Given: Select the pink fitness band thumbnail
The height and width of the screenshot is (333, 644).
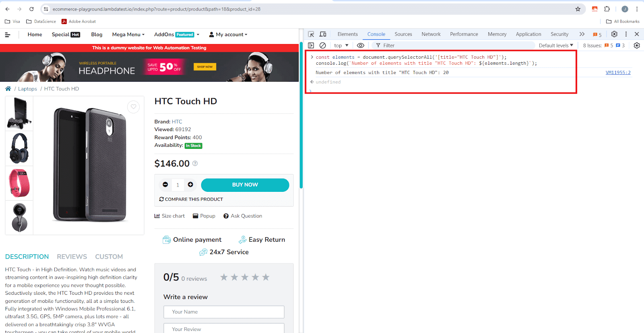Looking at the screenshot, I should tap(19, 183).
